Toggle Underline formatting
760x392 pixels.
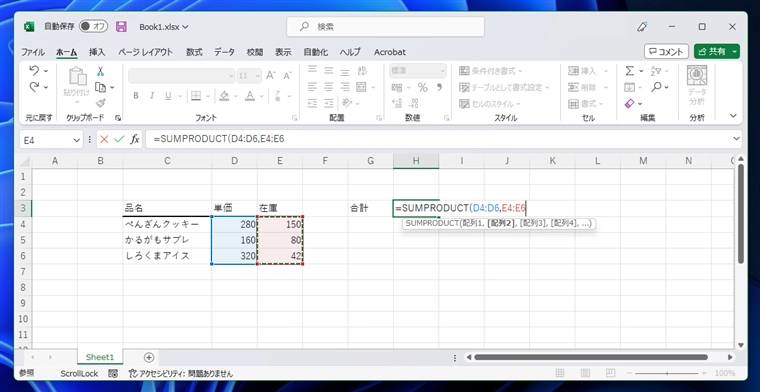(x=168, y=96)
